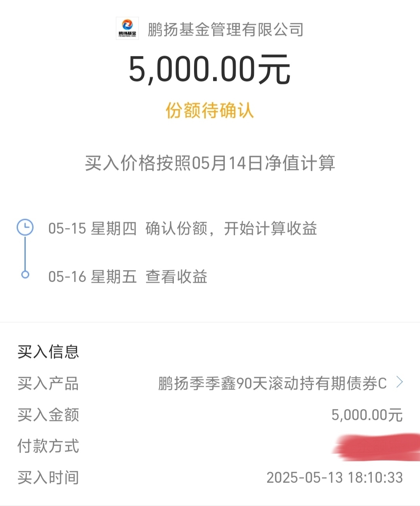The width and height of the screenshot is (420, 506).
Task: Tap the 买入金额 row label
Action: (48, 415)
